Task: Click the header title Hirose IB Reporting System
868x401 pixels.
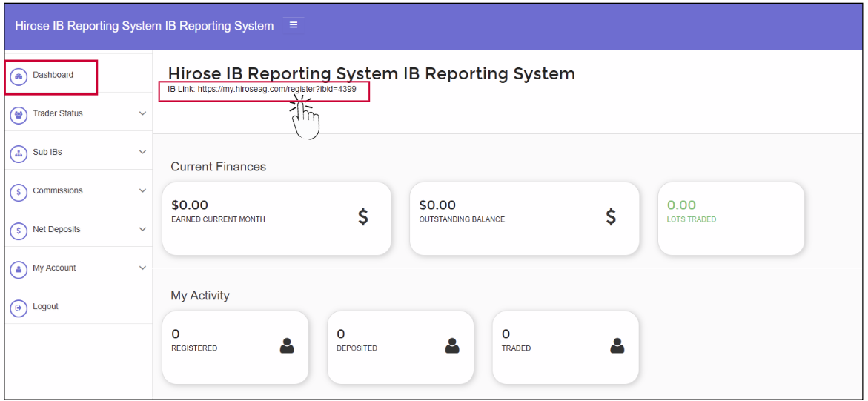Action: point(145,26)
